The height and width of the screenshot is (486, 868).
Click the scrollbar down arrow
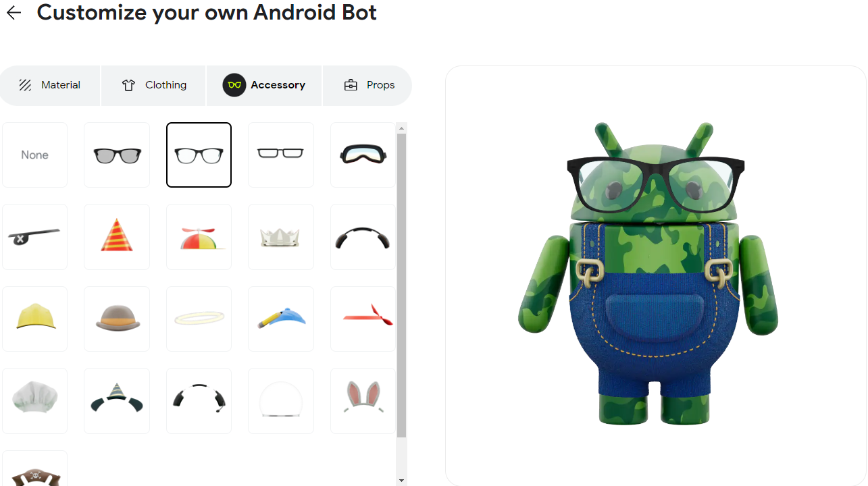pos(402,481)
